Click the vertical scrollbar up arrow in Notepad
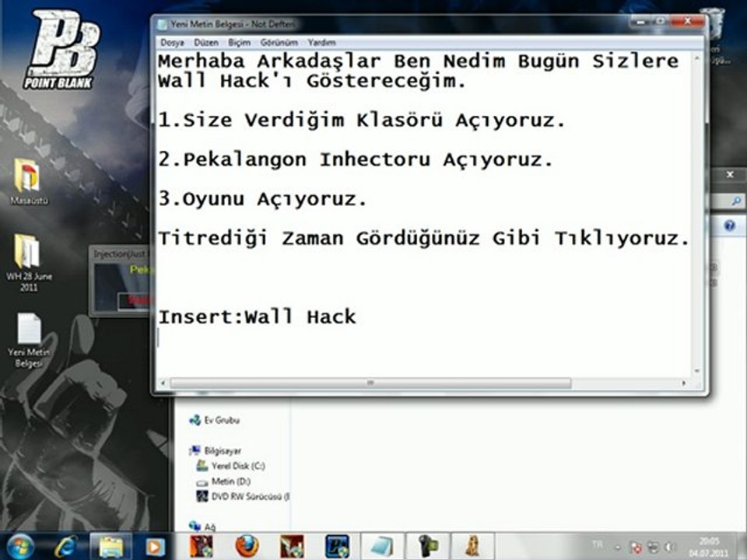The image size is (747, 560). pyautogui.click(x=697, y=58)
